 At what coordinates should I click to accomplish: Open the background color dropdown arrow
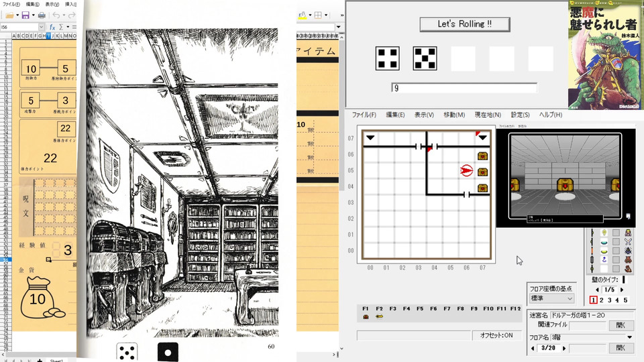pyautogui.click(x=310, y=15)
